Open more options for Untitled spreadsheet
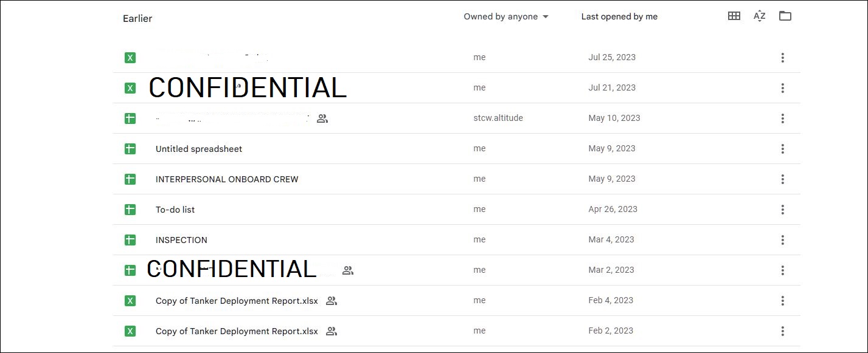The height and width of the screenshot is (353, 868). 782,149
